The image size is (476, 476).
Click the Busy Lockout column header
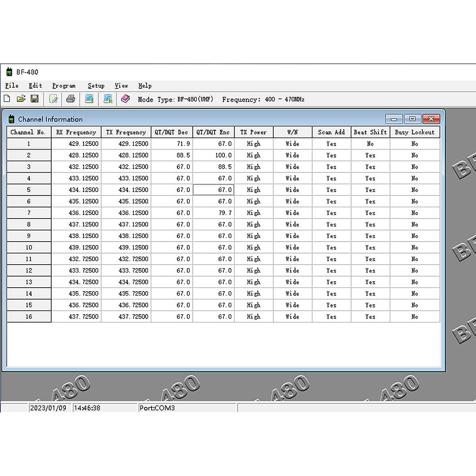pos(415,132)
